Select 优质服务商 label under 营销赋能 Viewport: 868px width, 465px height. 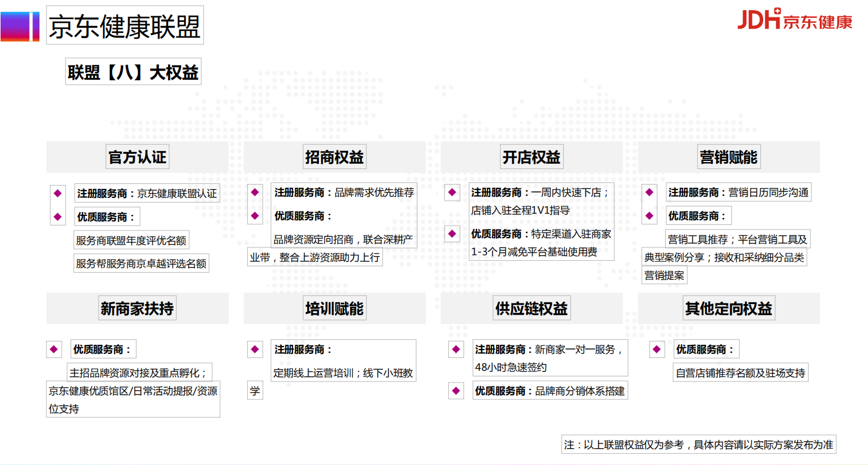tap(698, 216)
